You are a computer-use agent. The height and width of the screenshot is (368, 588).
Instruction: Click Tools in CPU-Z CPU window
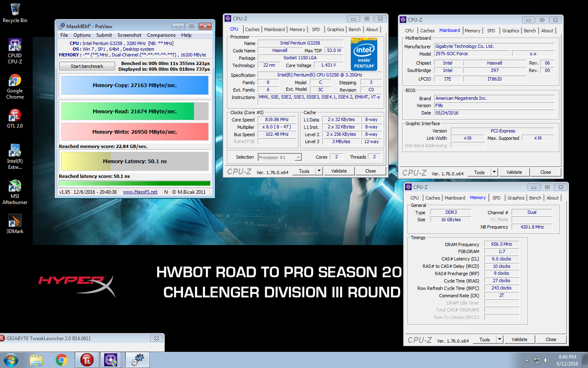pyautogui.click(x=304, y=171)
